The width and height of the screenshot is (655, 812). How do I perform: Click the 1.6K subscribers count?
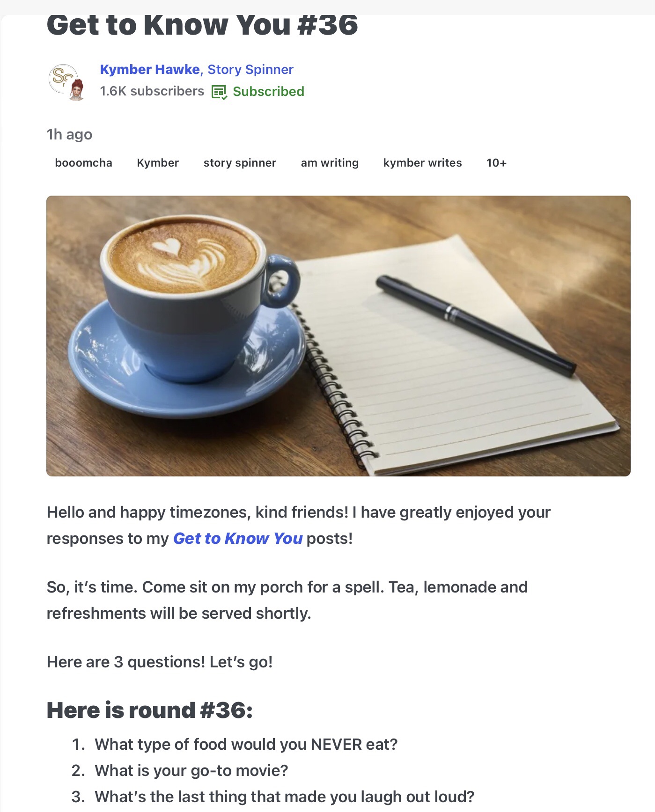point(152,91)
